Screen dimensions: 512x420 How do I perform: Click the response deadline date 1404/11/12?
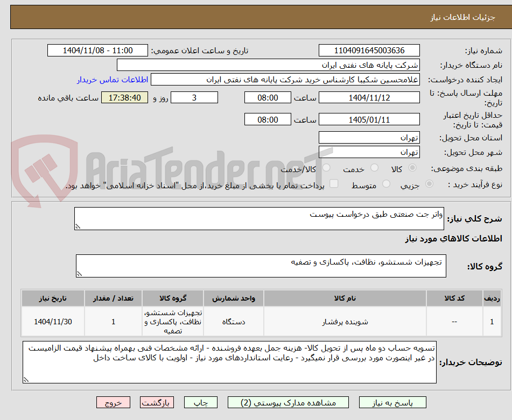[369, 97]
